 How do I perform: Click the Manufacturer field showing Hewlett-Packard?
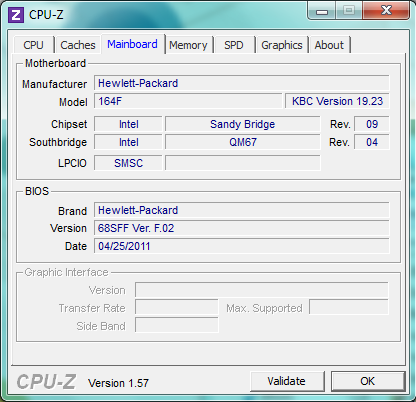241,83
